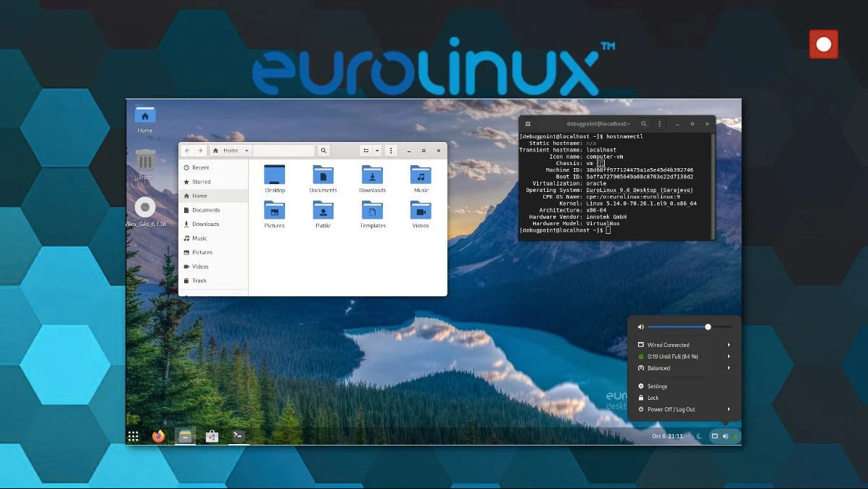Select Settings in the system menu
Image resolution: width=868 pixels, height=489 pixels.
[657, 386]
